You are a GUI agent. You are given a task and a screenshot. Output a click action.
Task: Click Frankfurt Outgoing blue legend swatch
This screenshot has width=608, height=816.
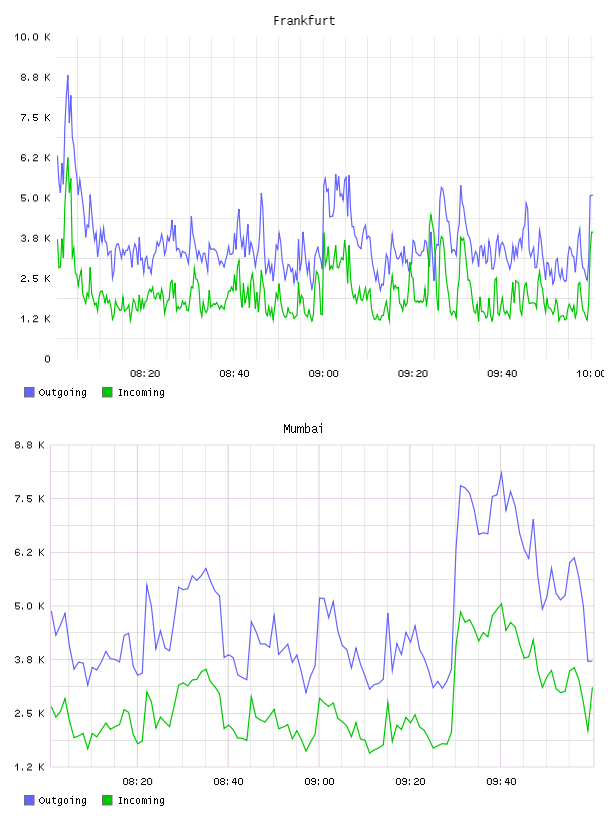point(29,392)
